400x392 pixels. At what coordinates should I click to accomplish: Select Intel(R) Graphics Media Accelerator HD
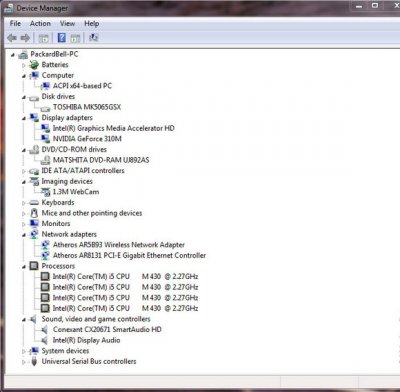(x=114, y=128)
